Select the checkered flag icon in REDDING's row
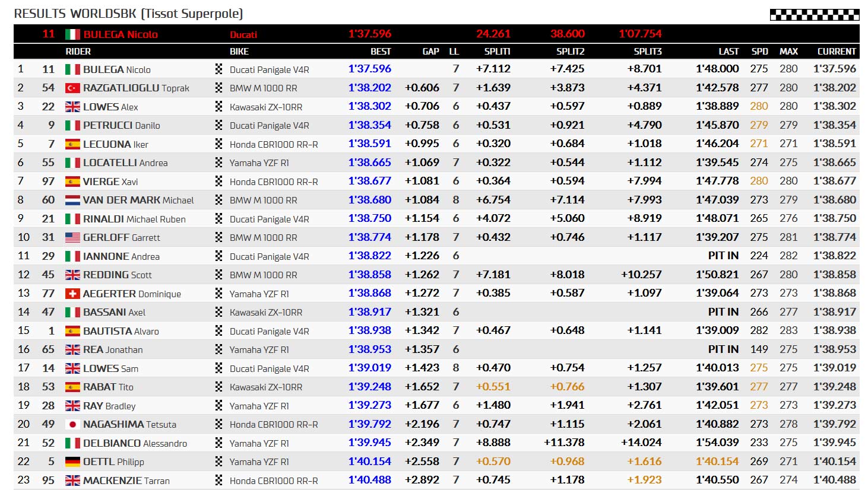868x490 pixels. click(x=218, y=275)
